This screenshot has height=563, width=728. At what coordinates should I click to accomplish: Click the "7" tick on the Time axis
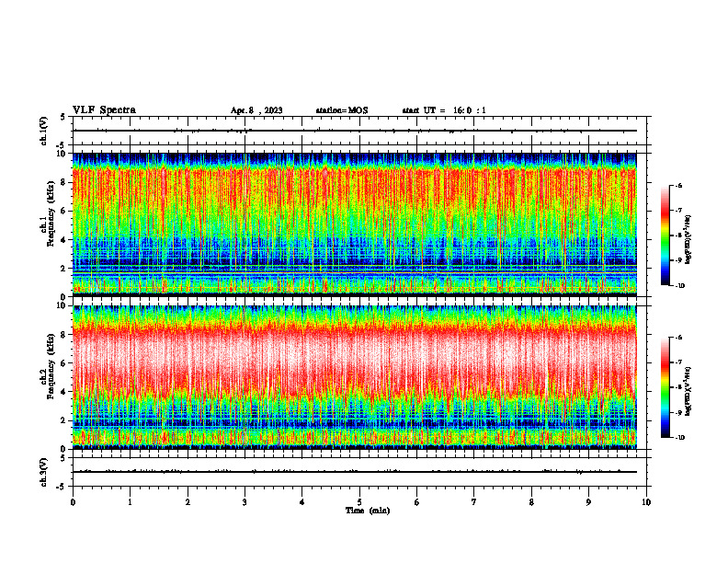click(474, 502)
